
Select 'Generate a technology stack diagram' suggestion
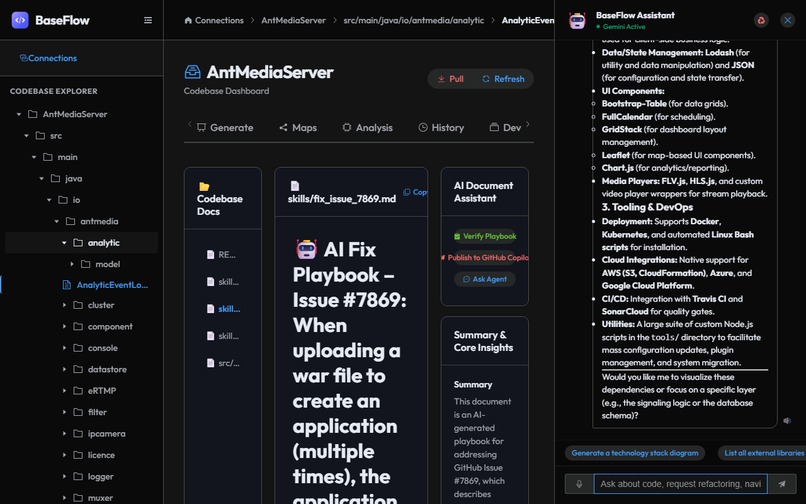click(635, 453)
